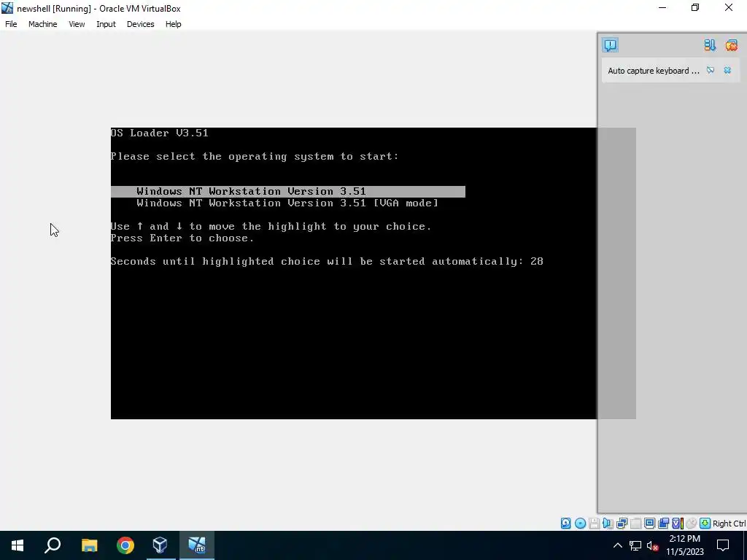
Task: Click the hard disk activity indicator
Action: coord(565,524)
